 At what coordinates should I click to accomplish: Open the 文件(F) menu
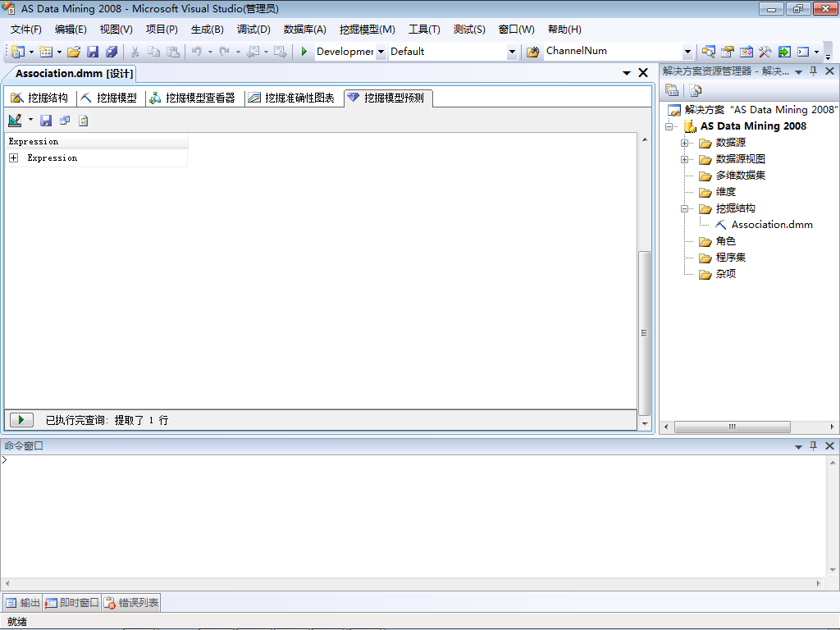(x=25, y=30)
